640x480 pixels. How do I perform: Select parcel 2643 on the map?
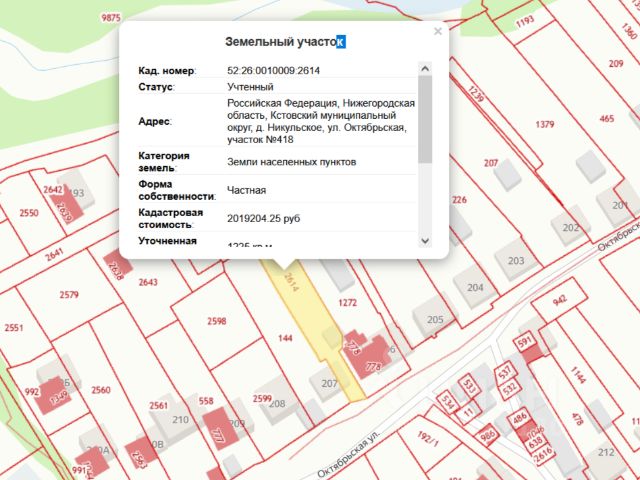148,282
